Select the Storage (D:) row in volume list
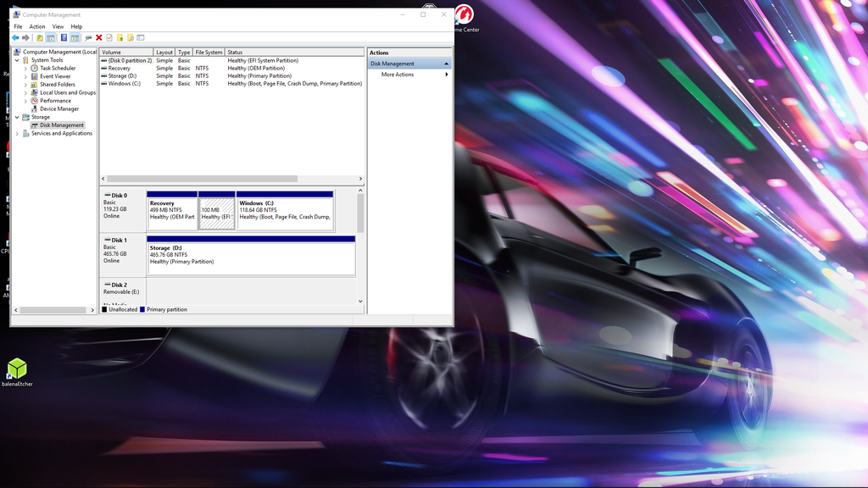The width and height of the screenshot is (868, 488). pos(232,75)
